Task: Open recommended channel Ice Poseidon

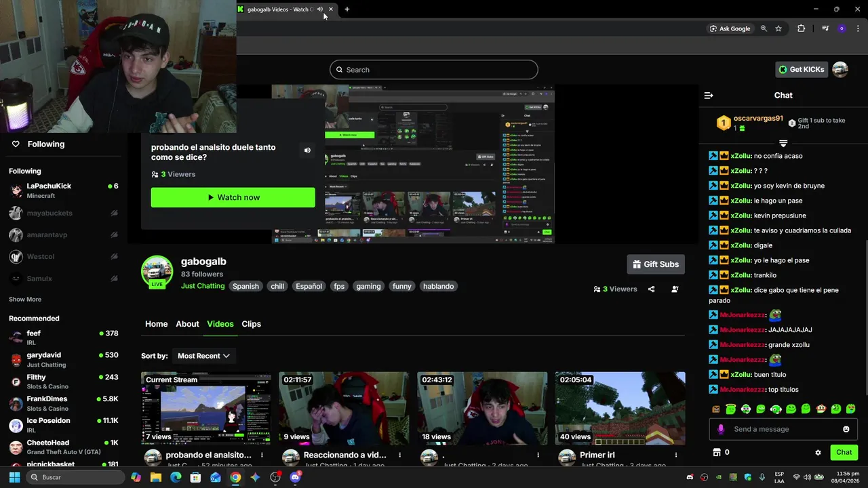Action: (64, 425)
